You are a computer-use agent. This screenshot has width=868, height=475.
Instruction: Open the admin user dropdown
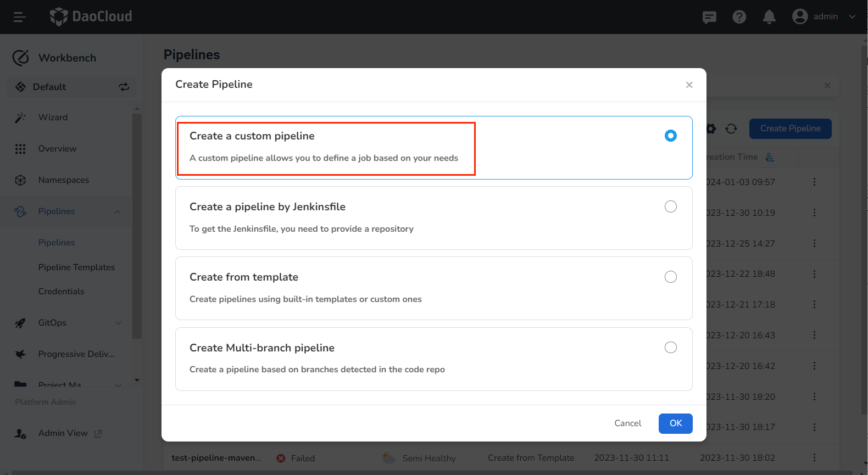(x=824, y=16)
